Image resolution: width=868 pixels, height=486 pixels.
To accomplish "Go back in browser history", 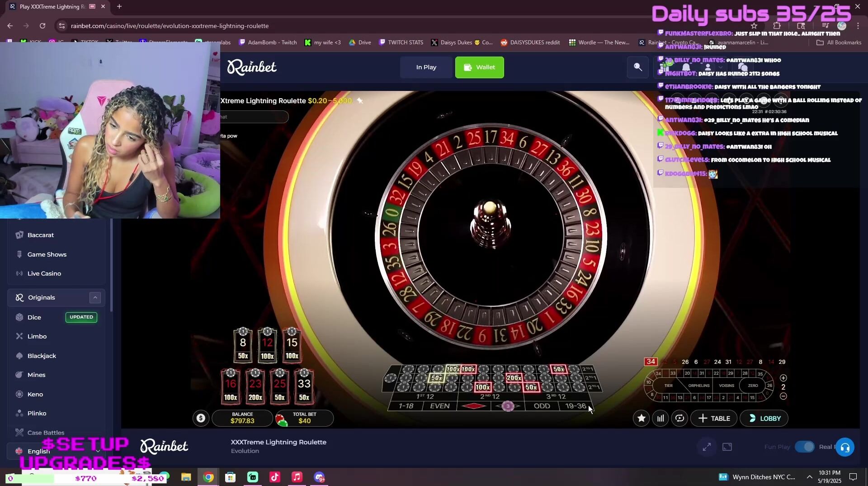I will (10, 26).
